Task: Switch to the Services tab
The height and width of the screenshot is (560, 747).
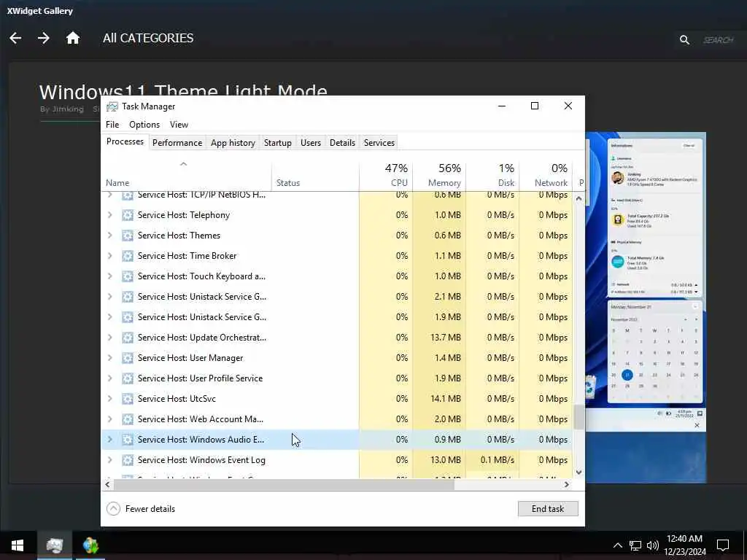Action: click(x=379, y=143)
